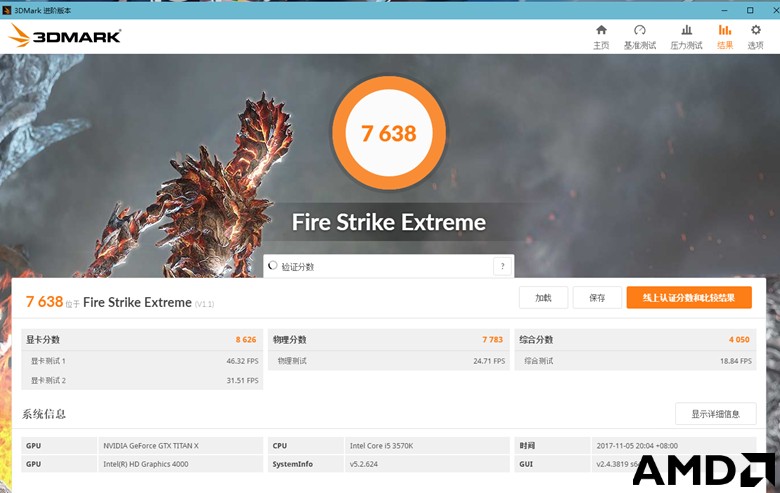
Task: Click the orange online compare results button
Action: coord(689,297)
